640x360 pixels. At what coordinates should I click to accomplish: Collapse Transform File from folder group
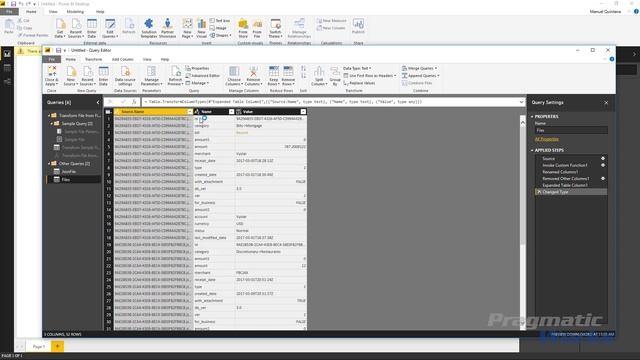coord(49,116)
